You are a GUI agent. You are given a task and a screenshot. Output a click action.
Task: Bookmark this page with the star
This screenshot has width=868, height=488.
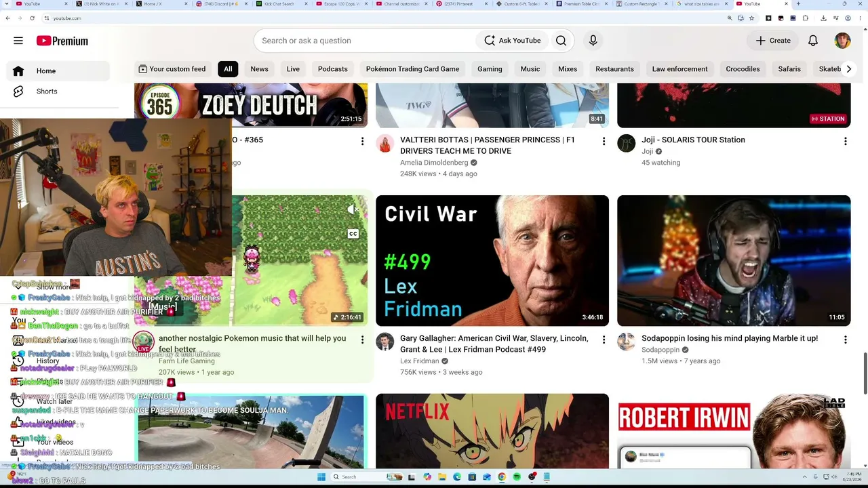coord(751,18)
